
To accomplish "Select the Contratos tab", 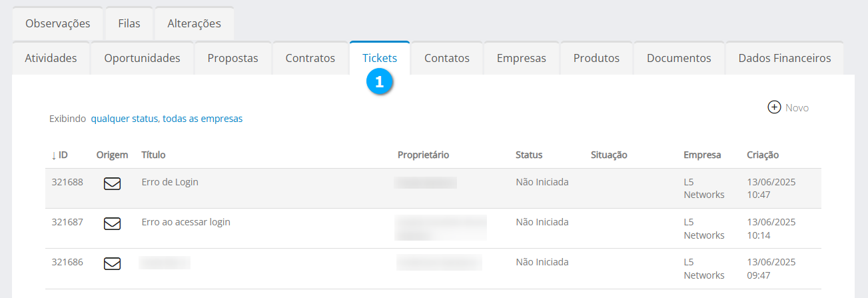I will click(310, 58).
